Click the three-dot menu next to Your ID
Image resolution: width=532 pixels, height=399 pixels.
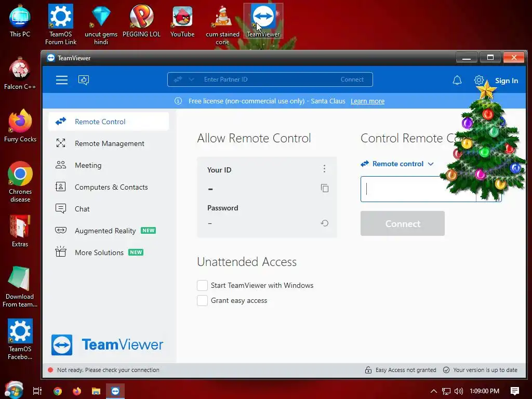pyautogui.click(x=324, y=169)
